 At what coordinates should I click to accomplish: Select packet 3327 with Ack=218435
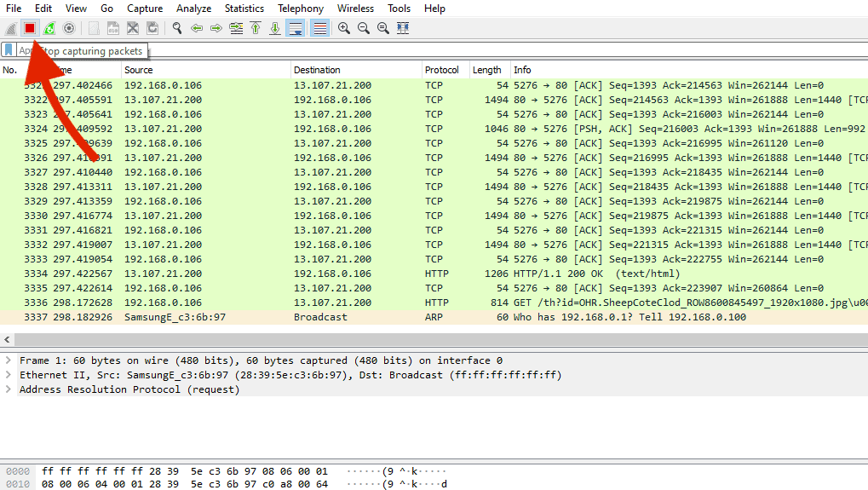(434, 172)
